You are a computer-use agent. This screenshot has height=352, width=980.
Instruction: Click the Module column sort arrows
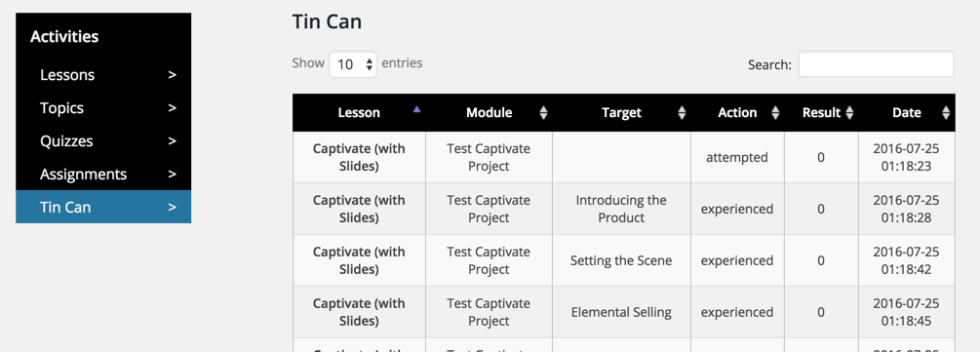pos(544,112)
